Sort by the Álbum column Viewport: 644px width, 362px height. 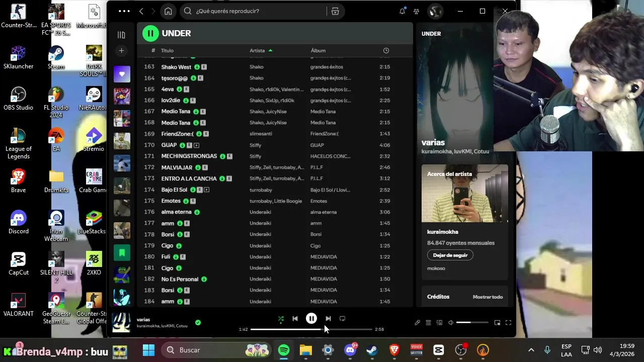point(318,50)
